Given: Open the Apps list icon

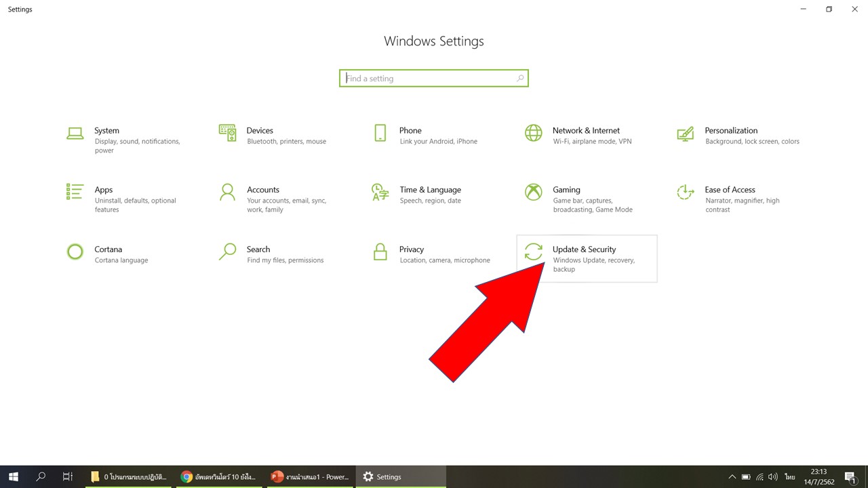Looking at the screenshot, I should 75,192.
